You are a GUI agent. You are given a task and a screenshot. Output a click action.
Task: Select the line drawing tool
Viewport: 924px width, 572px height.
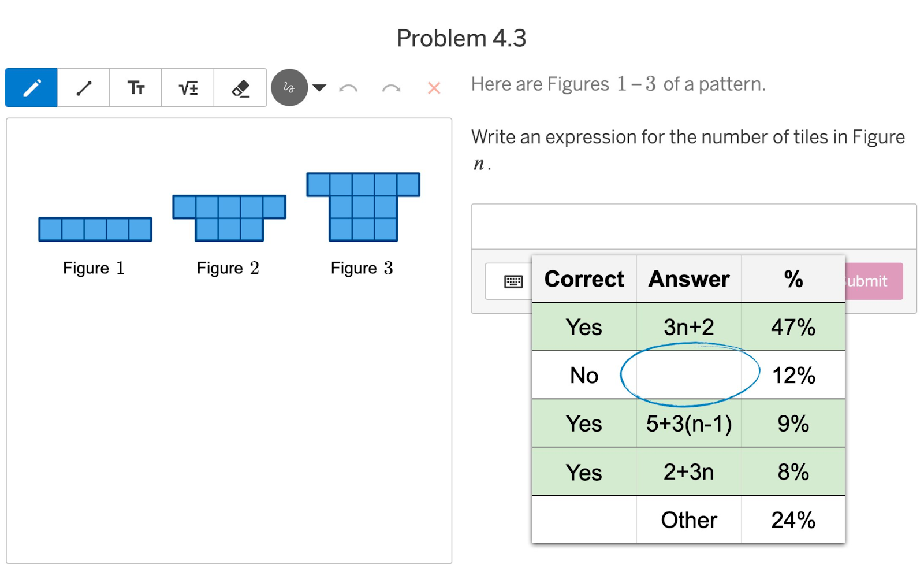pos(84,88)
